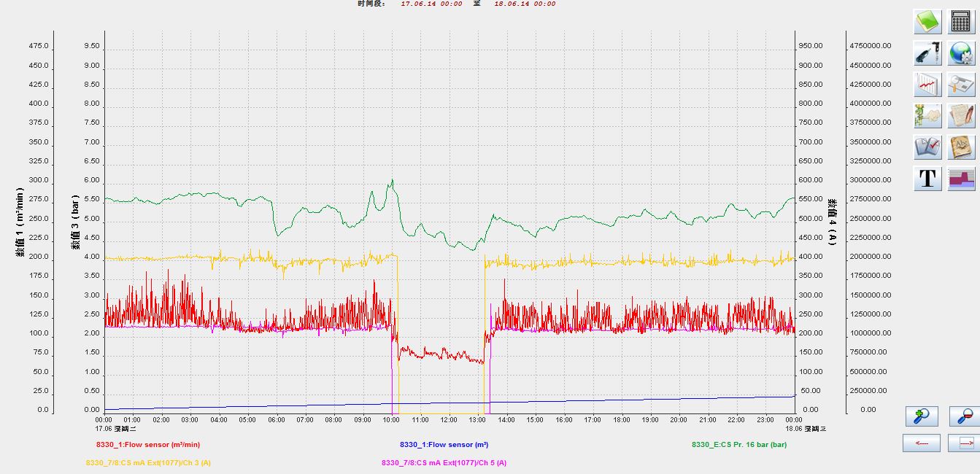This screenshot has height=474, width=980.
Task: Zoom in with the plus magnifier
Action: [x=922, y=416]
